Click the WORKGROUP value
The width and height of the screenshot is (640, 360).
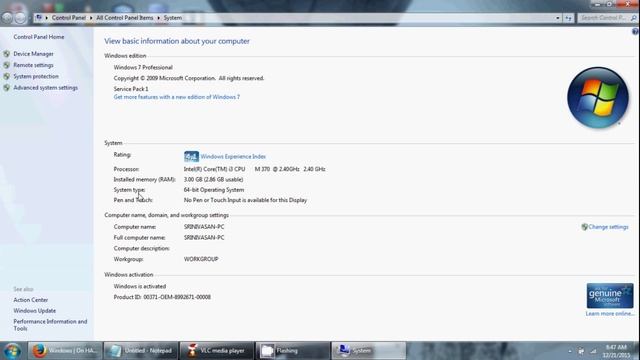point(201,259)
